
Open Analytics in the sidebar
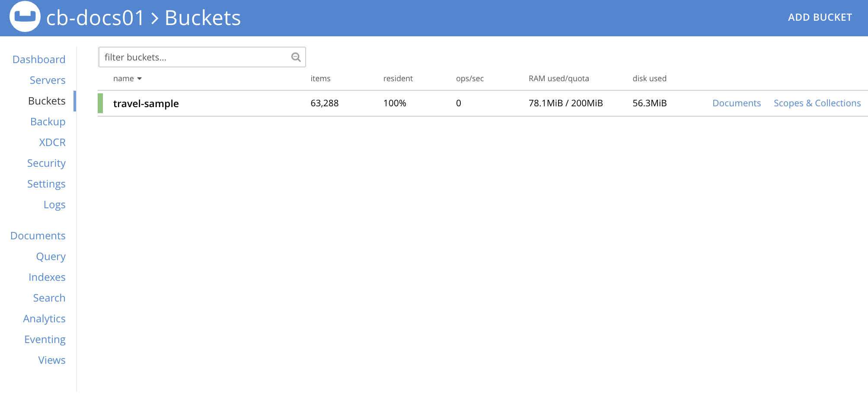click(x=44, y=319)
